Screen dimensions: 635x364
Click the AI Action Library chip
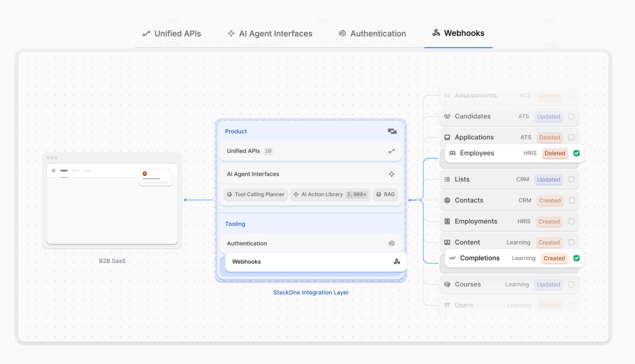tap(330, 195)
